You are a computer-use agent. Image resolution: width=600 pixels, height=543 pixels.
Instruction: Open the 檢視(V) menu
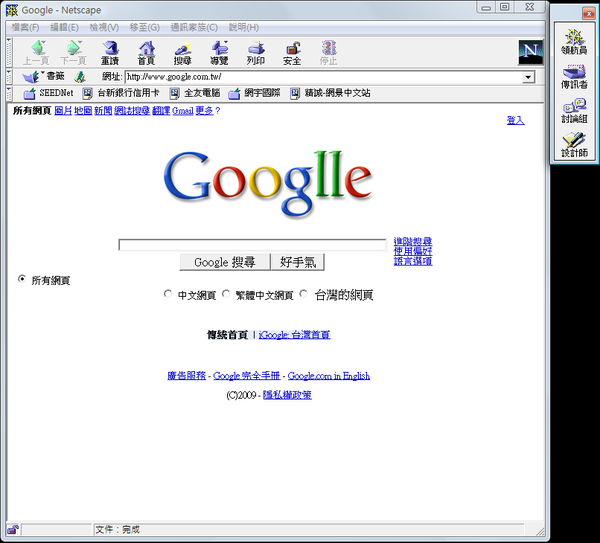point(104,28)
